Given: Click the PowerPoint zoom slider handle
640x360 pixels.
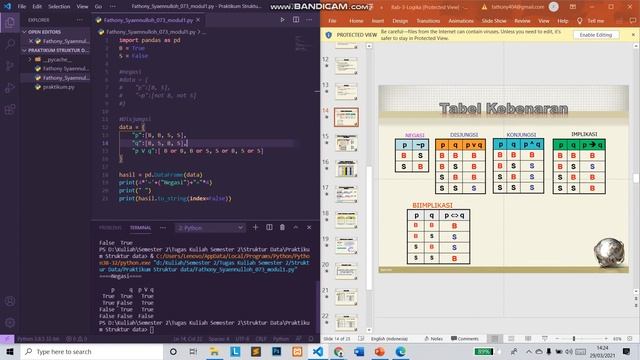Looking at the screenshot, I should (573, 339).
